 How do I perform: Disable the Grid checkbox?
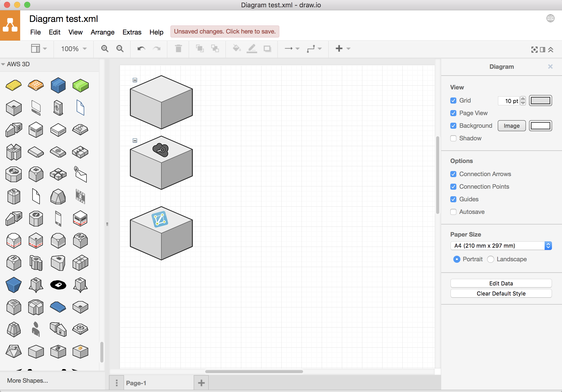(x=453, y=101)
